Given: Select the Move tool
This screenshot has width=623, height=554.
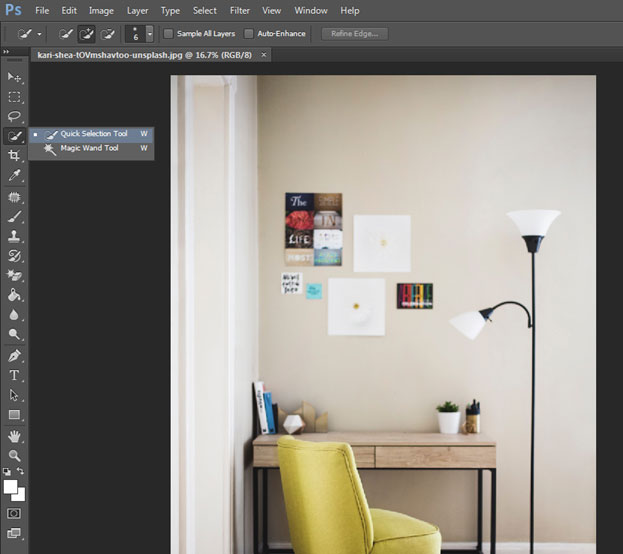Looking at the screenshot, I should (x=14, y=77).
